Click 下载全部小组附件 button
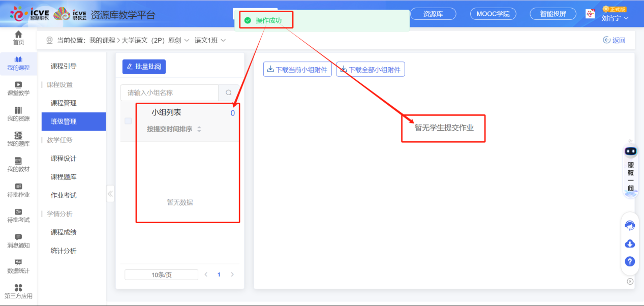Screen dimensions: 644x306 [x=370, y=69]
